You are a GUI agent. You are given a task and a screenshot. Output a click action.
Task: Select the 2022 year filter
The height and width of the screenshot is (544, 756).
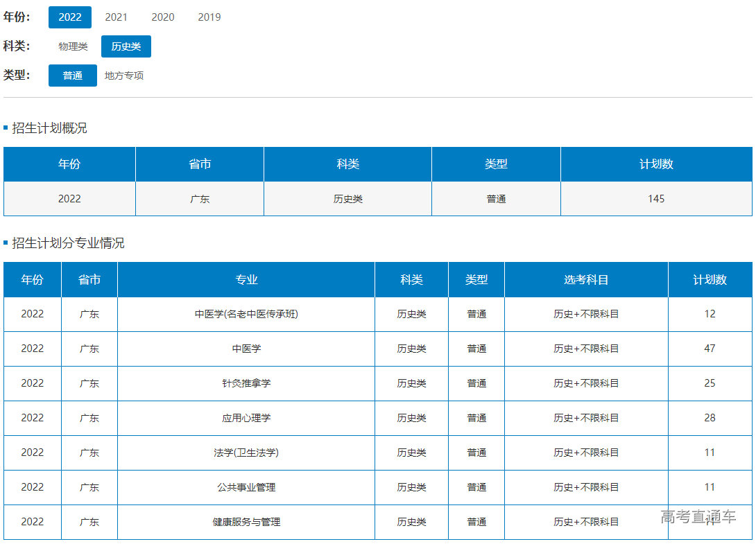point(69,17)
